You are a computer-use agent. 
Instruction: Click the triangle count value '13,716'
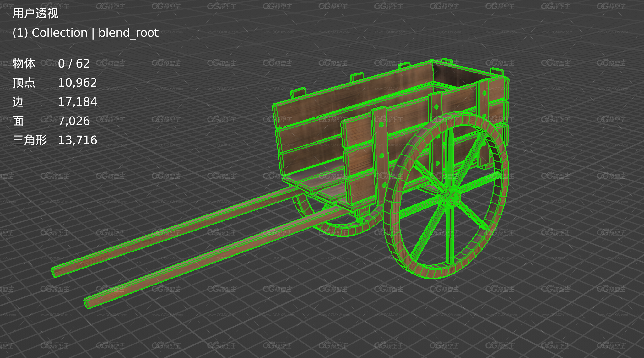tap(78, 140)
